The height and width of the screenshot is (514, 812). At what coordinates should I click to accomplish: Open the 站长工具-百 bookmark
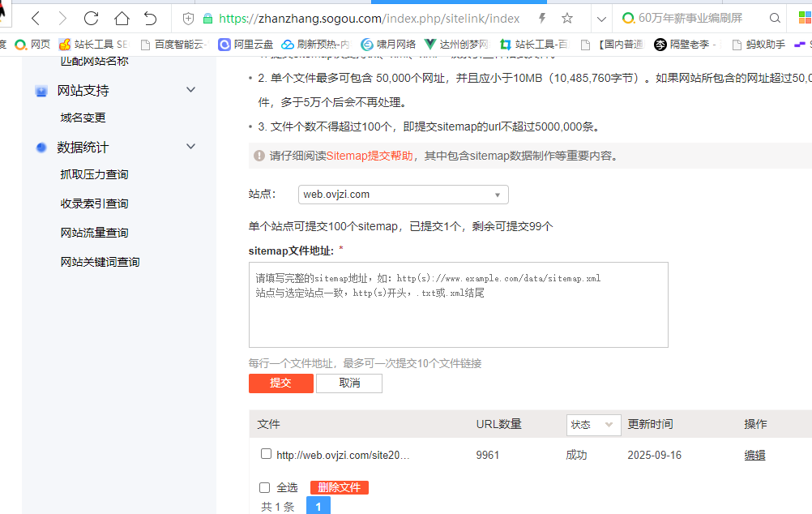pyautogui.click(x=534, y=45)
